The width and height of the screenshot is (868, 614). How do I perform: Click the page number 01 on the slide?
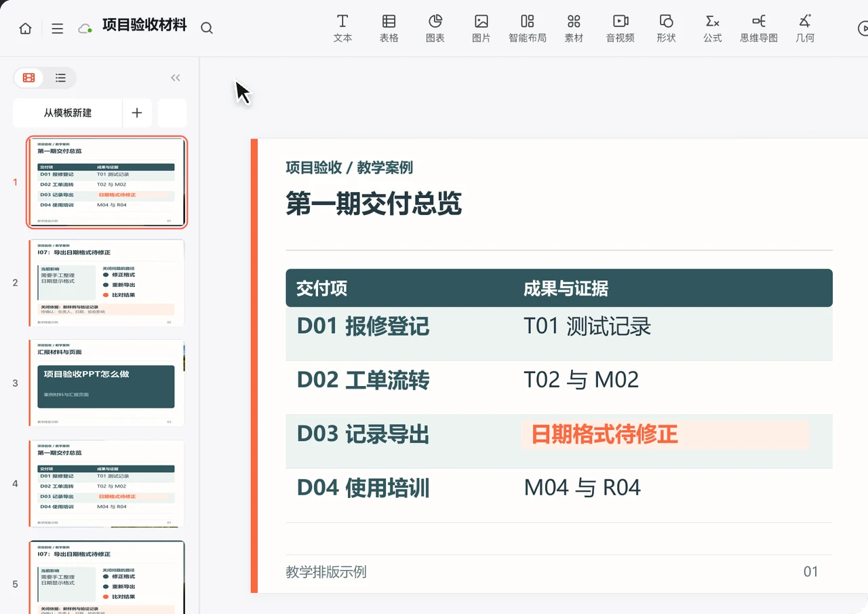click(x=811, y=572)
